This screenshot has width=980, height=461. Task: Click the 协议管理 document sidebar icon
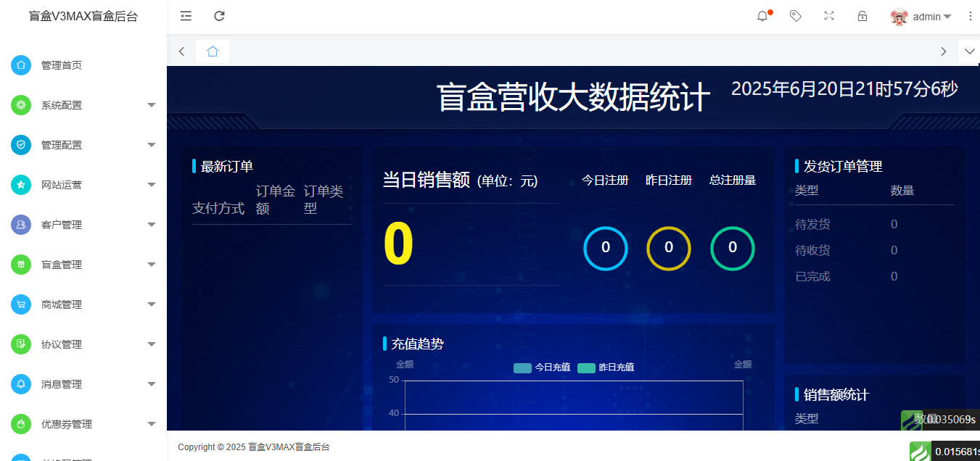click(x=21, y=344)
